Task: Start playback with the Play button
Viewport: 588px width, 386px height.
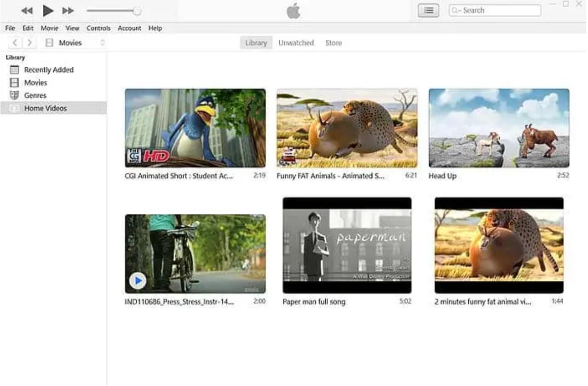Action: [48, 10]
